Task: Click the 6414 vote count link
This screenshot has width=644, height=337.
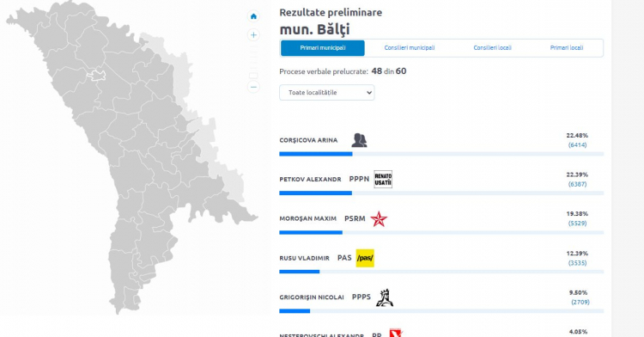Action: pos(577,144)
